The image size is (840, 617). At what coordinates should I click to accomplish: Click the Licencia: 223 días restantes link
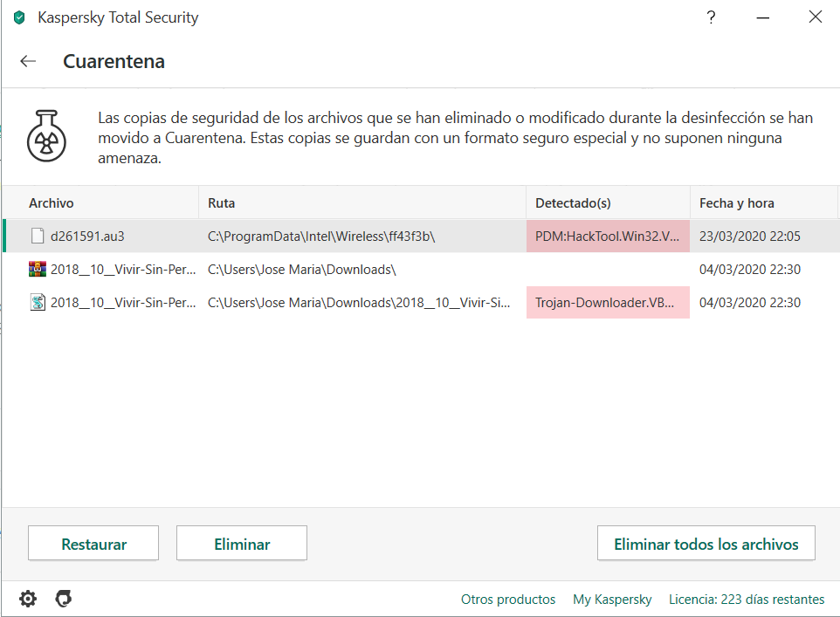(x=747, y=600)
